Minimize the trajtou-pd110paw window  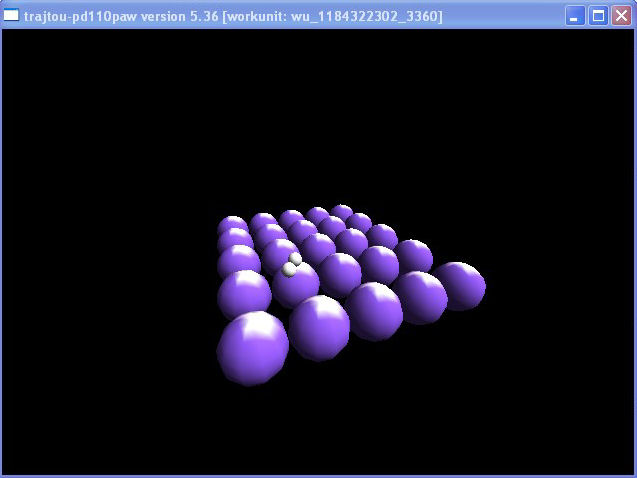[x=576, y=16]
